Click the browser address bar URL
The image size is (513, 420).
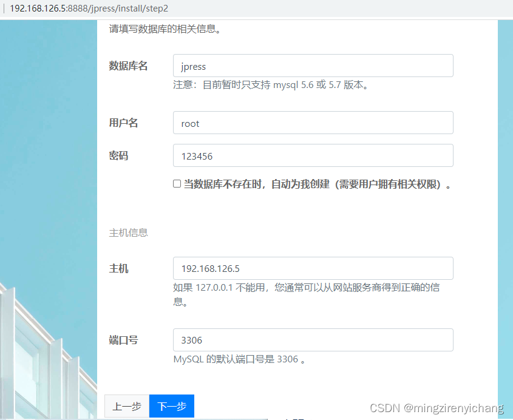88,8
